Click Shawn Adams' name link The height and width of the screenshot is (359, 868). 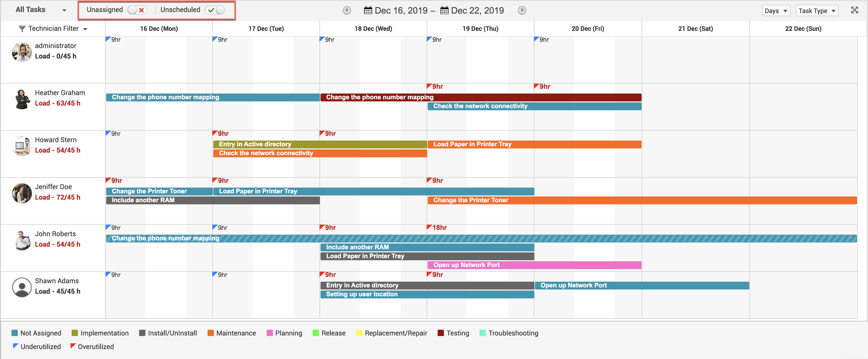[x=57, y=281]
